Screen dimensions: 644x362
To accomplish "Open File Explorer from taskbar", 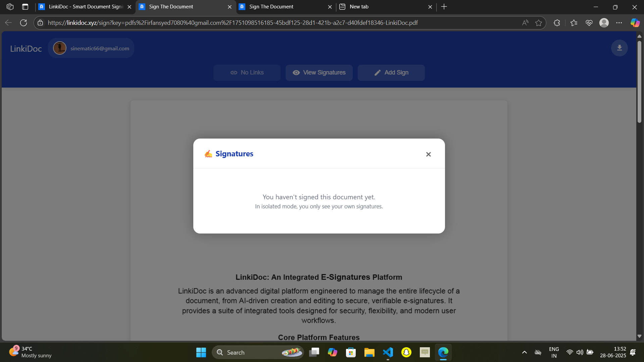I will tap(369, 352).
